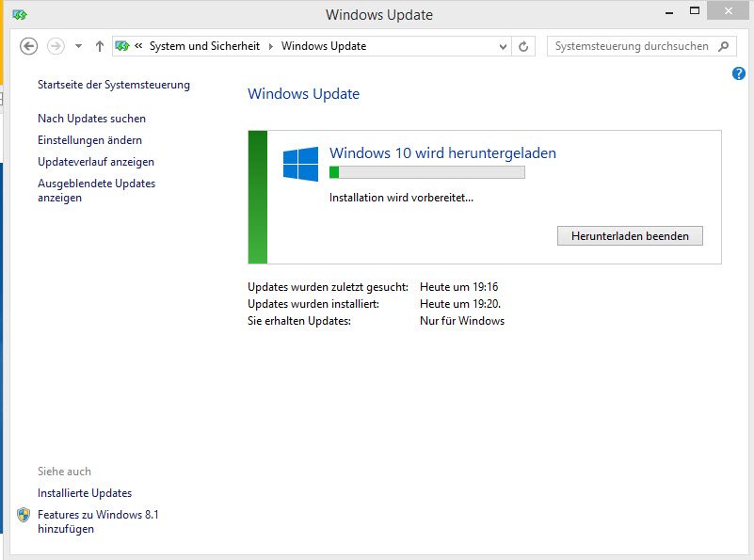Viewport: 754px width, 560px height.
Task: Click the Windows Update icon in address bar
Action: tap(122, 46)
